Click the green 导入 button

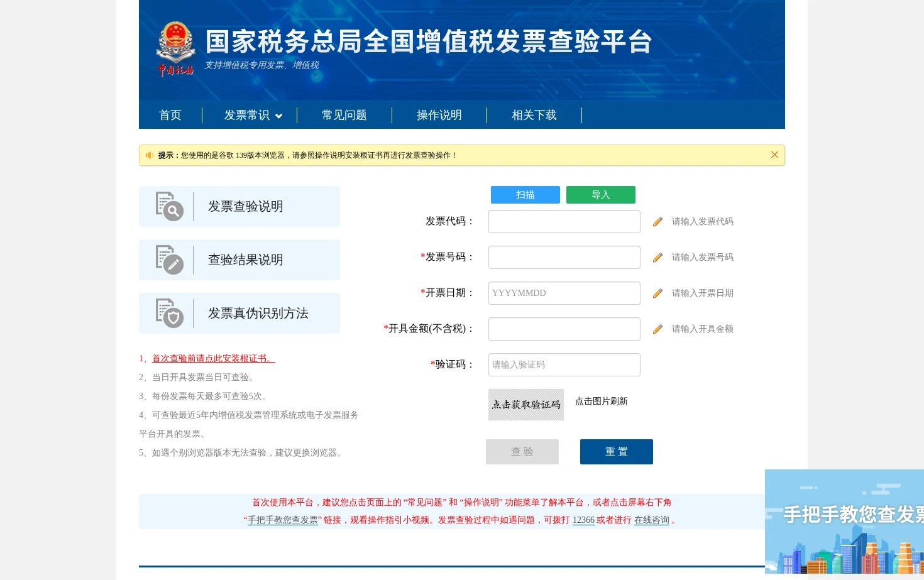[601, 195]
